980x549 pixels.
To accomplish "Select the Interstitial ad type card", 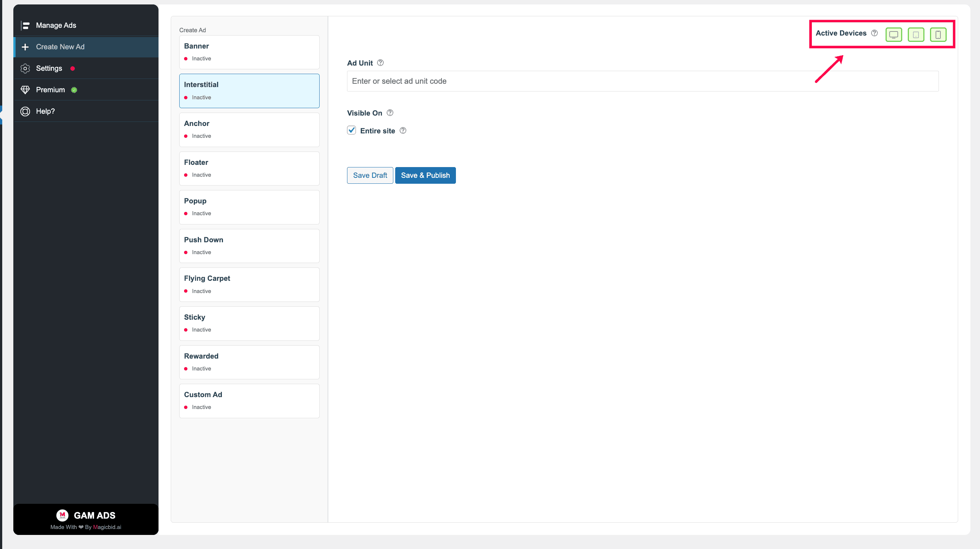I will pos(249,91).
